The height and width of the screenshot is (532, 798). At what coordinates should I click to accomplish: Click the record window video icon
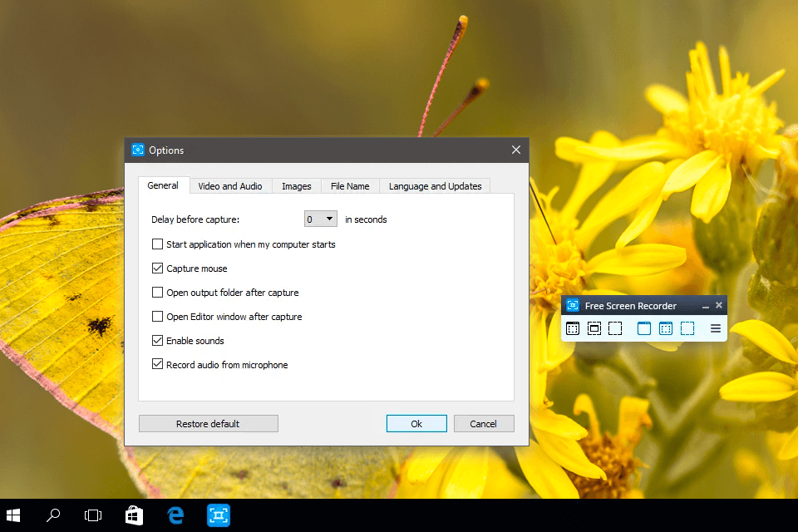coord(666,328)
